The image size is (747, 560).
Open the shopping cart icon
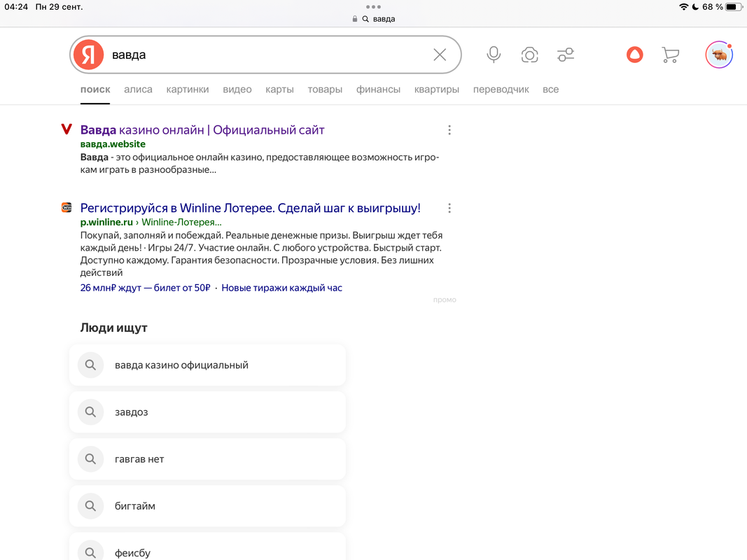click(x=670, y=55)
